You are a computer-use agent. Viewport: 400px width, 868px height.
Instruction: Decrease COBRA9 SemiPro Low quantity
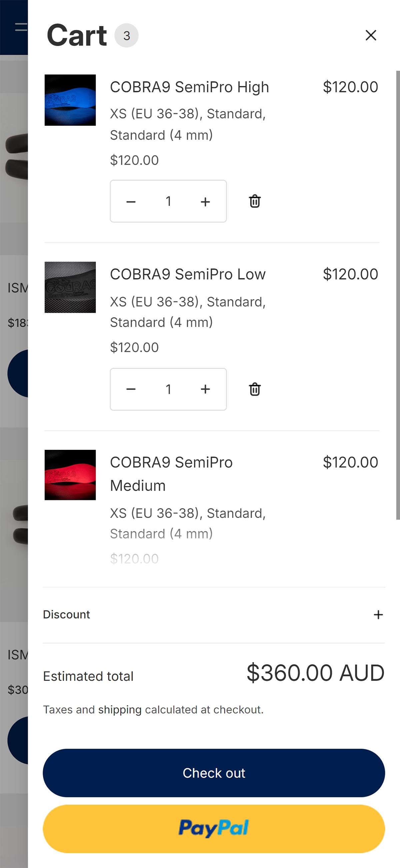(x=131, y=389)
